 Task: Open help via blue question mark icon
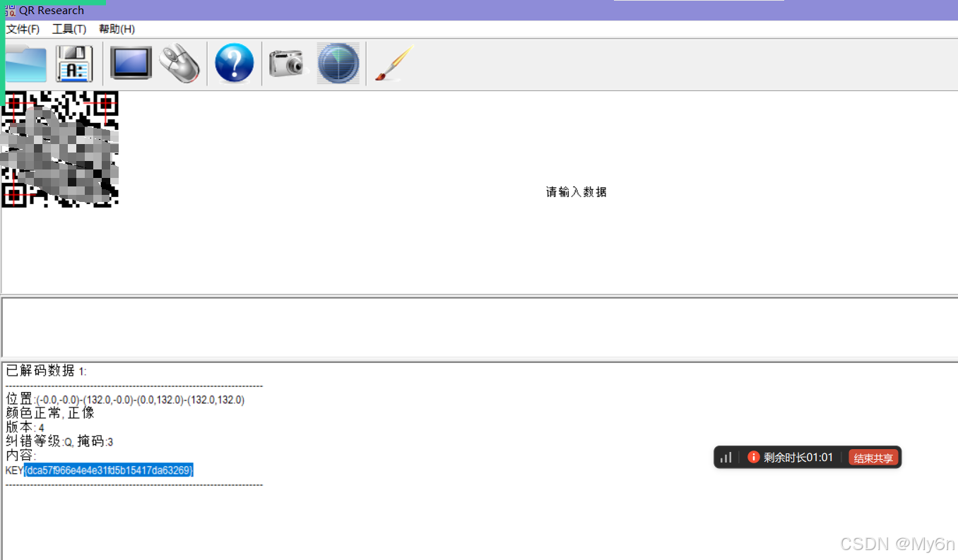pyautogui.click(x=235, y=64)
